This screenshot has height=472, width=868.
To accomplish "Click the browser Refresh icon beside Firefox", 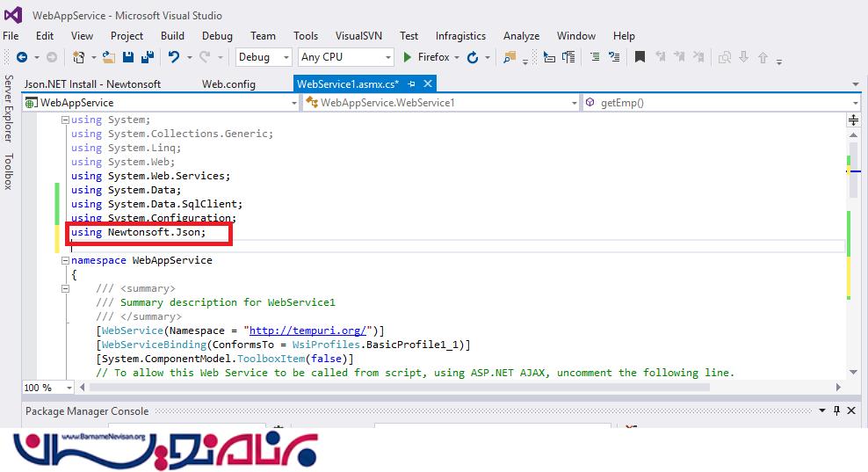I will pyautogui.click(x=473, y=57).
